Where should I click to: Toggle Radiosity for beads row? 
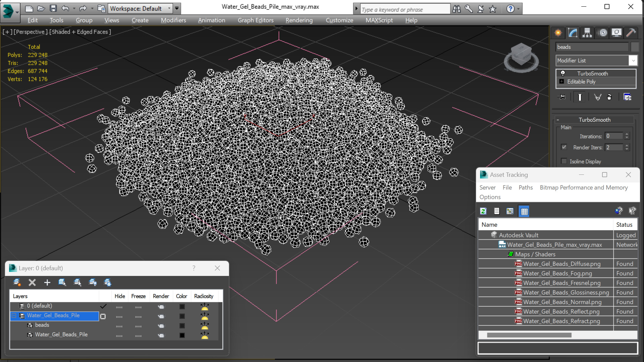tap(204, 325)
